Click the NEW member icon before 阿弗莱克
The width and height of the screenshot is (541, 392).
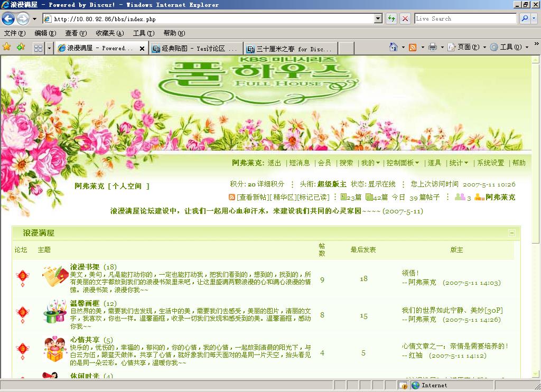coord(479,198)
